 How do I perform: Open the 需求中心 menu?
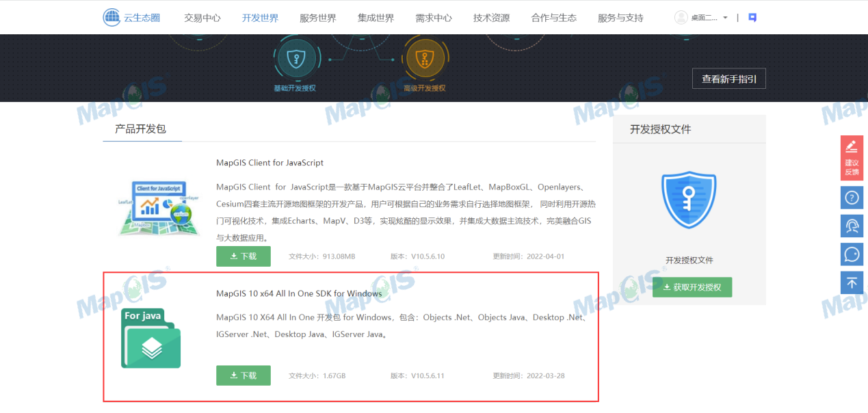[434, 18]
